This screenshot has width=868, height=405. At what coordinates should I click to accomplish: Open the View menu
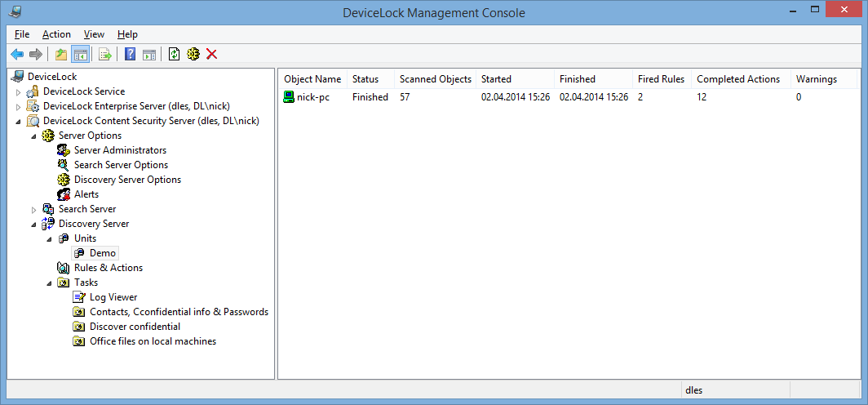[94, 34]
